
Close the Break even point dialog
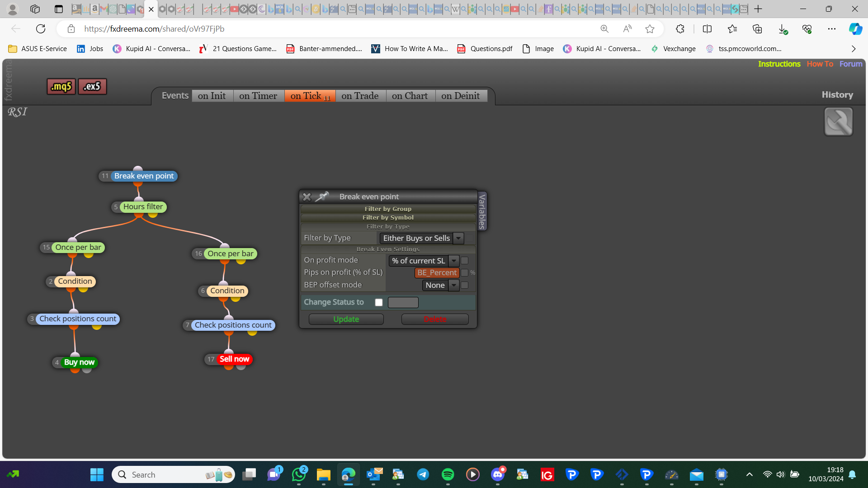[x=307, y=197]
